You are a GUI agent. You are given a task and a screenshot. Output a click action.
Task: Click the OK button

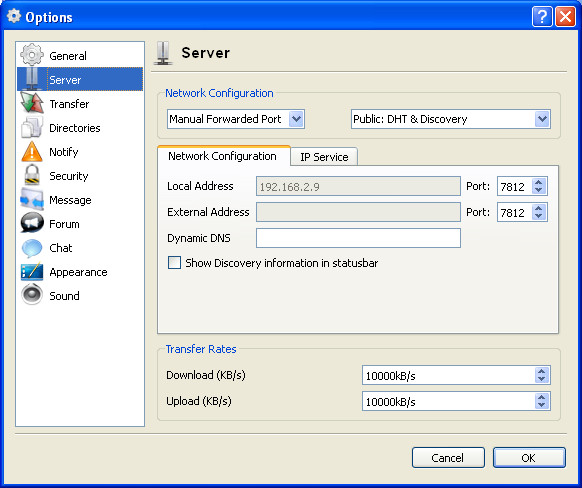point(529,458)
